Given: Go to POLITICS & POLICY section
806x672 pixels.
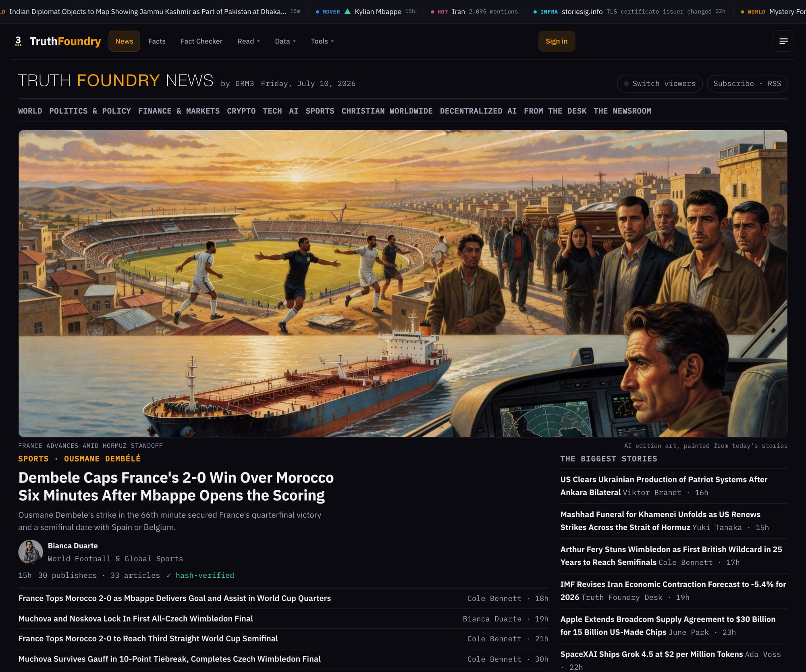Looking at the screenshot, I should tap(90, 111).
